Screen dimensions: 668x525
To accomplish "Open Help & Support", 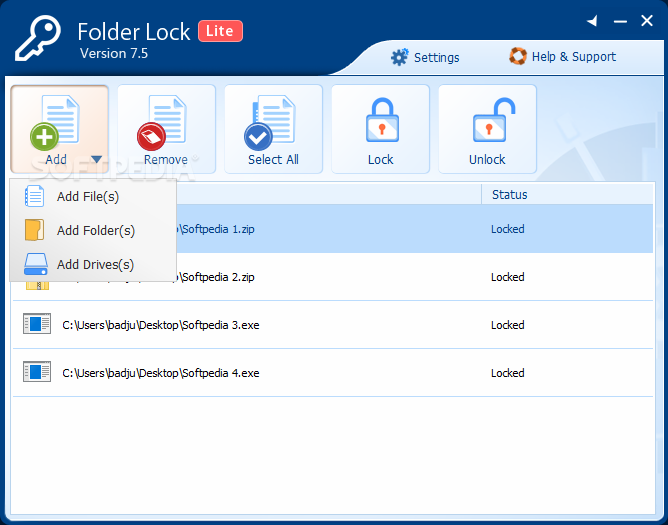I will (562, 56).
